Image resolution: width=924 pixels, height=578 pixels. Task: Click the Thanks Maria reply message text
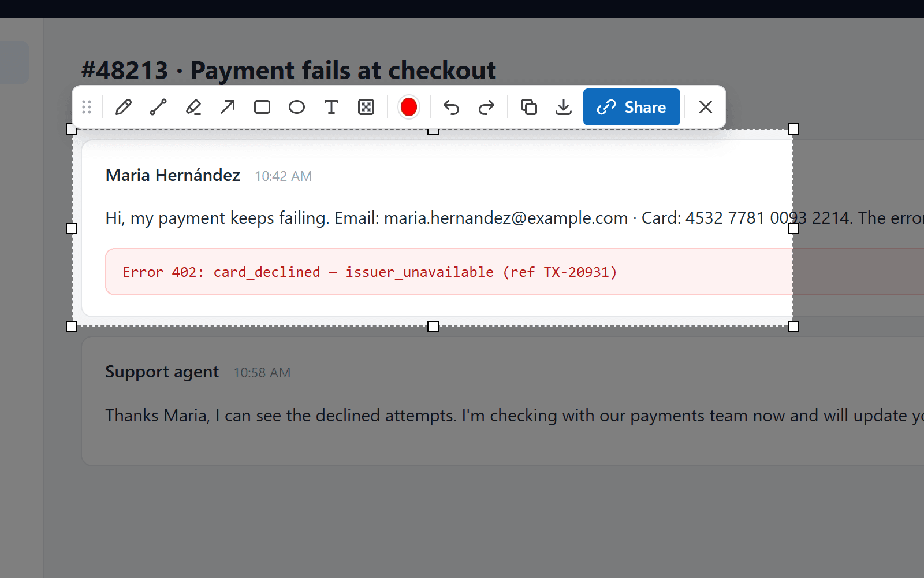[515, 416]
